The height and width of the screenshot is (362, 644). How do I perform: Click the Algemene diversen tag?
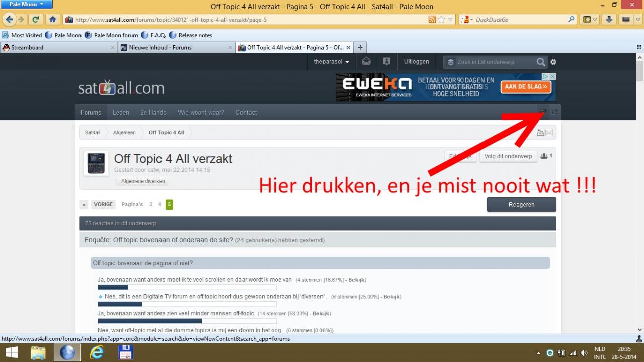pos(143,181)
